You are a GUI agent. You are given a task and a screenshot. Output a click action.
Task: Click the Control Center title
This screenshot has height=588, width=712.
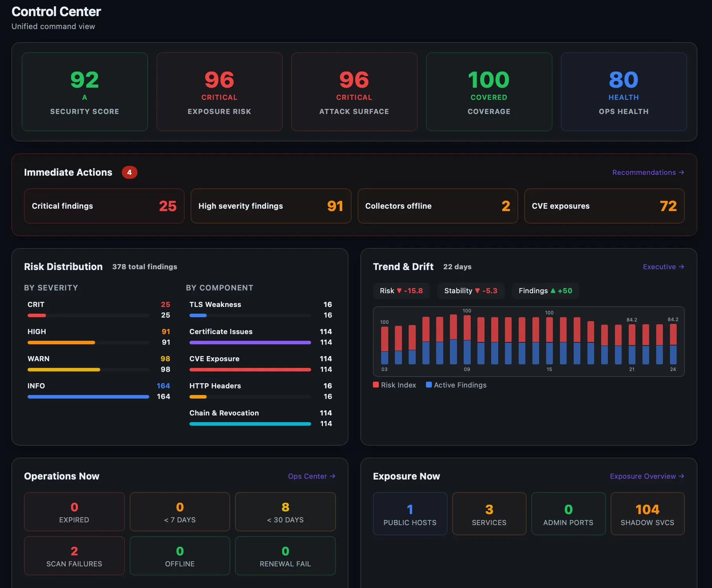(56, 12)
